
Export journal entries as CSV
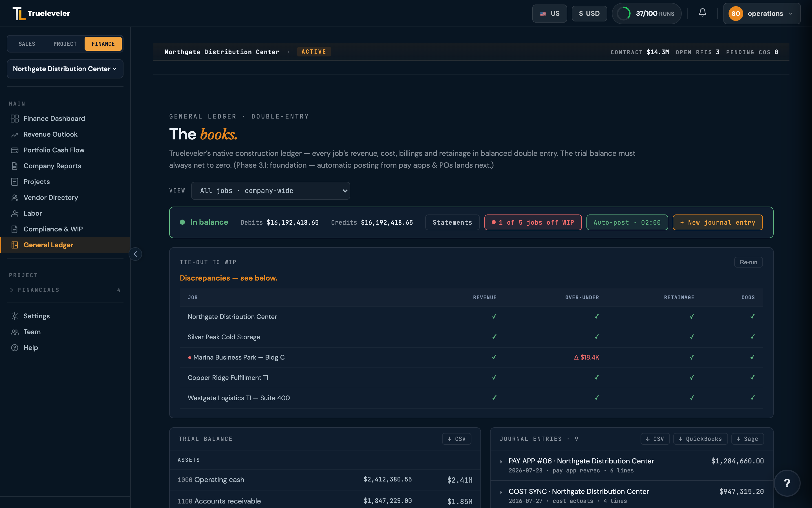655,439
